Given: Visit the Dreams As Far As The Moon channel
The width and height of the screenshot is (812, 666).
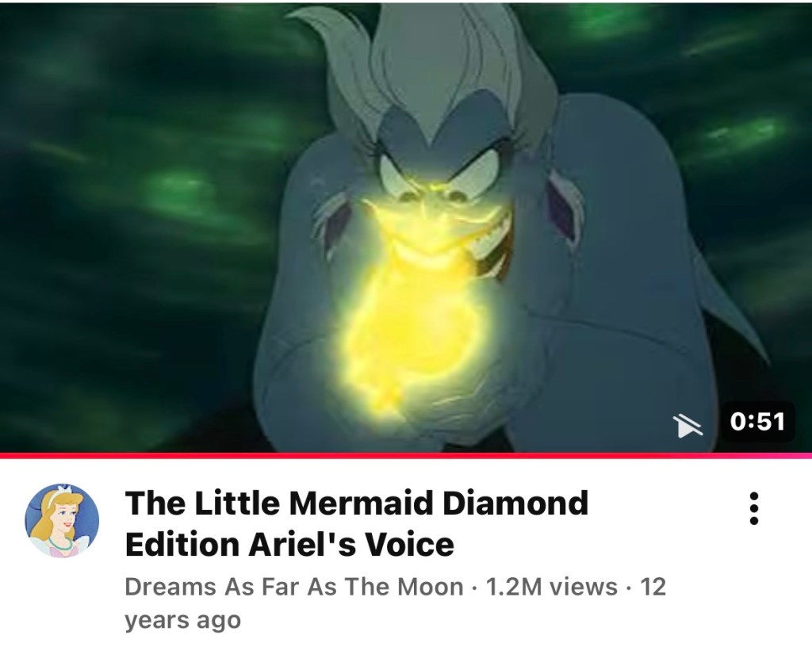Looking at the screenshot, I should [294, 587].
